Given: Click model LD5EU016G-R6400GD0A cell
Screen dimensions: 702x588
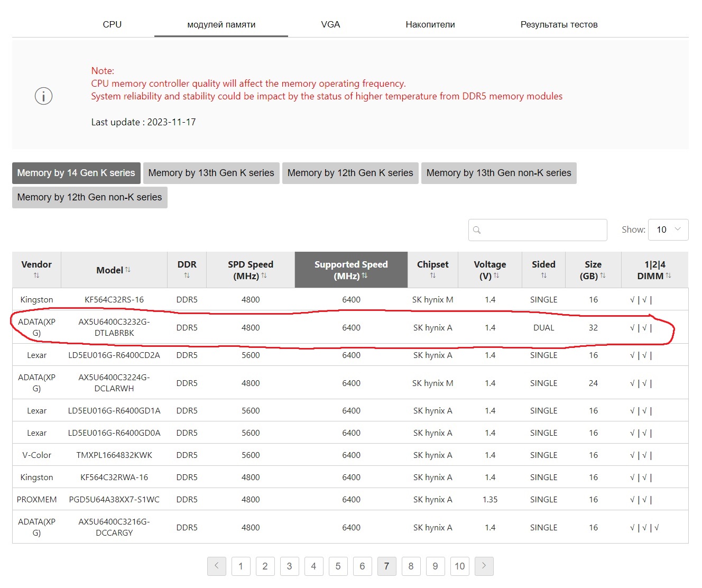Looking at the screenshot, I should [114, 433].
